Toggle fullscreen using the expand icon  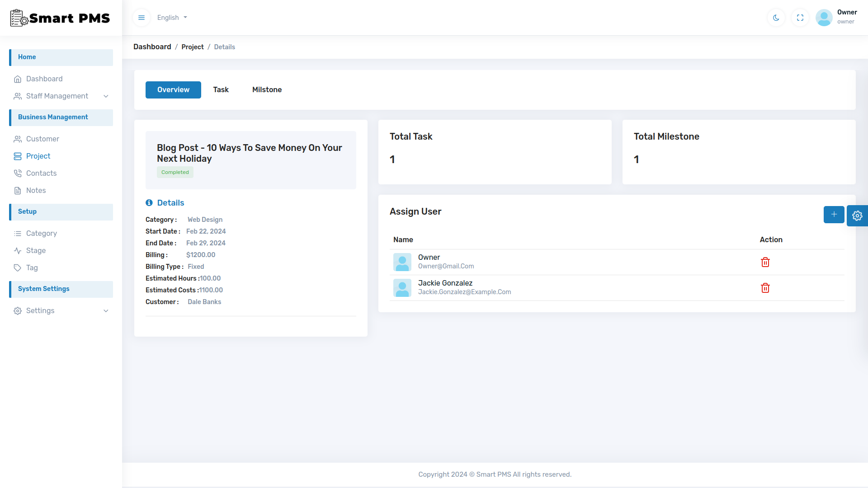click(800, 17)
